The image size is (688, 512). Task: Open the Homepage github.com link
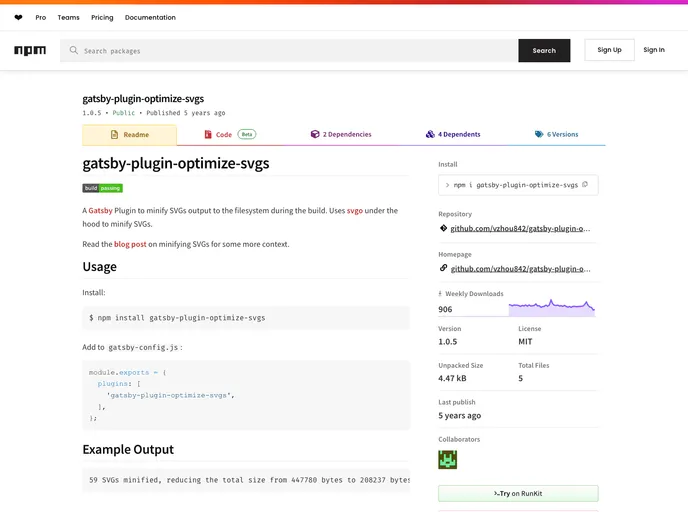520,269
